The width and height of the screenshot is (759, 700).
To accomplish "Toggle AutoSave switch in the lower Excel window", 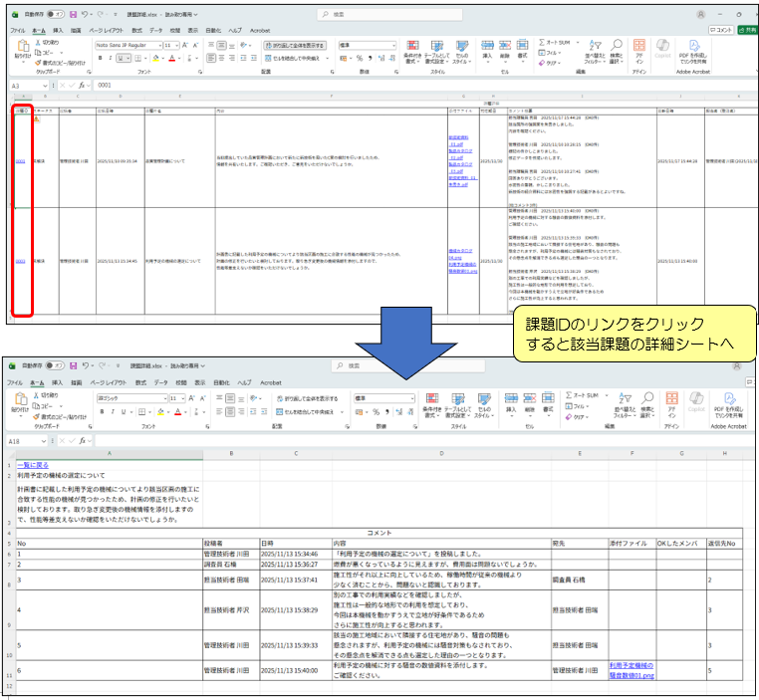I will (x=56, y=364).
